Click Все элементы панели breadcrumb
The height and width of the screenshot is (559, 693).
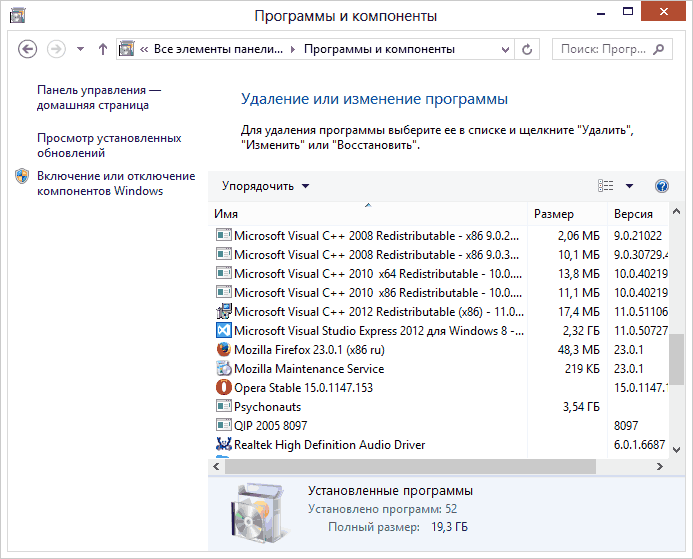tap(218, 49)
